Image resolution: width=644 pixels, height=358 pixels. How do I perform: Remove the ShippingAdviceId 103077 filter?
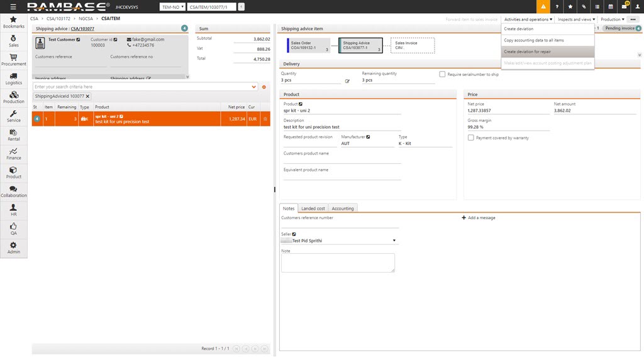(88, 96)
